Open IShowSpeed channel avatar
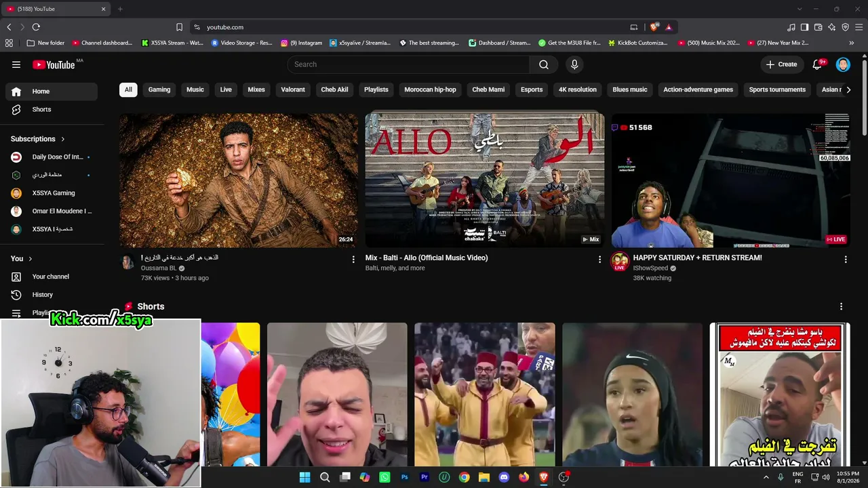The width and height of the screenshot is (868, 488). click(620, 262)
